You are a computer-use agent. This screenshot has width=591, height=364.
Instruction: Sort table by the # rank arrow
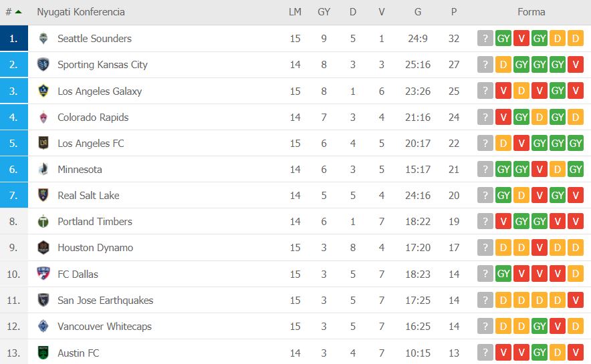[18, 12]
